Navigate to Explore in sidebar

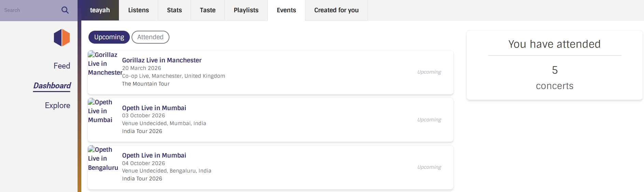click(x=57, y=105)
